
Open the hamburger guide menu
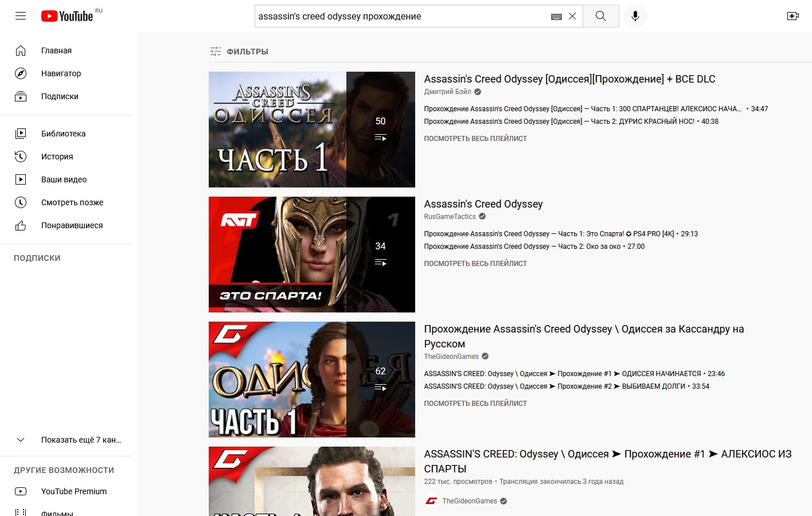(21, 16)
